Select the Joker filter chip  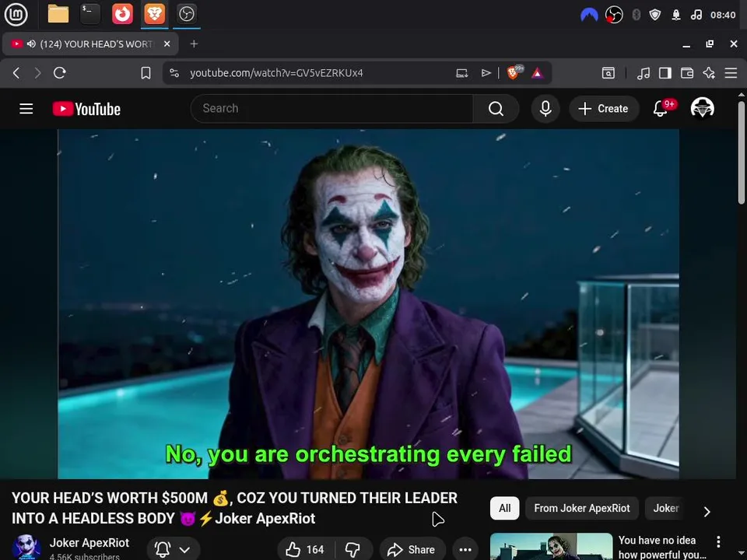coord(665,508)
